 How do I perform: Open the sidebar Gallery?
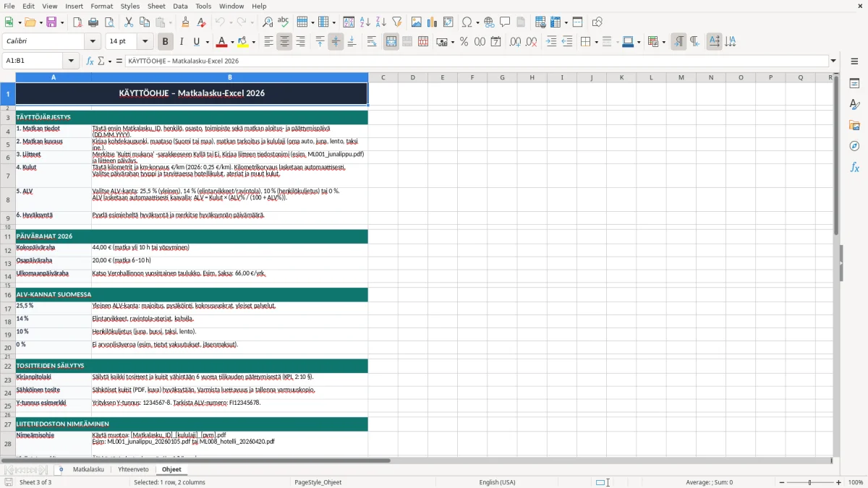pyautogui.click(x=854, y=125)
